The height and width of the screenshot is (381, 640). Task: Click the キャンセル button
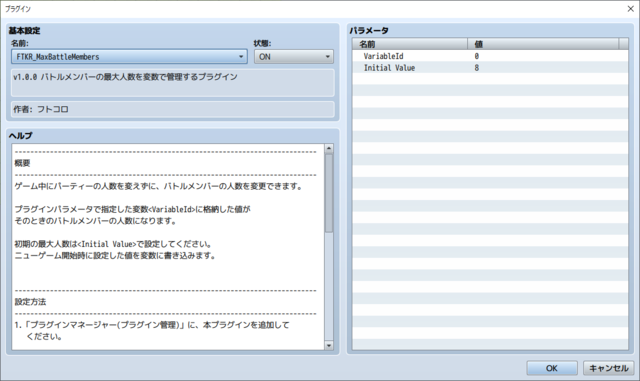[608, 368]
